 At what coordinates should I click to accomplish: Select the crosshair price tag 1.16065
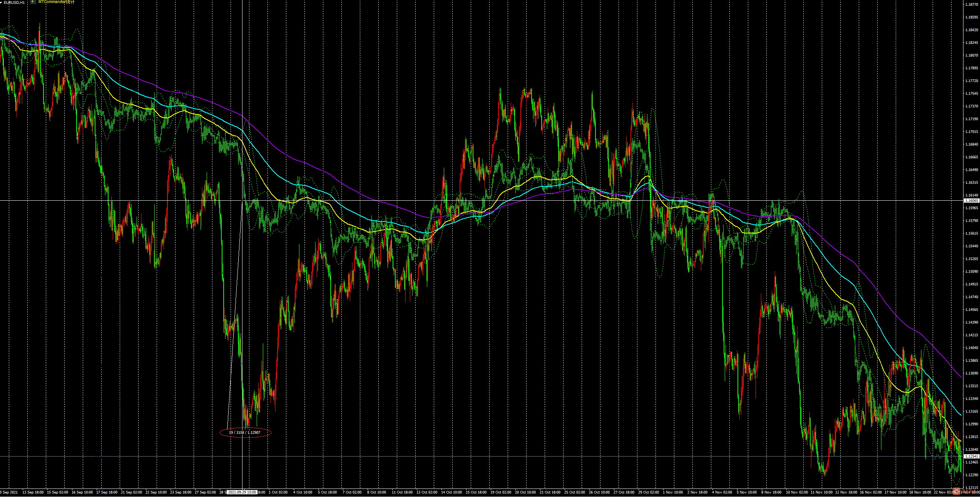pos(972,201)
